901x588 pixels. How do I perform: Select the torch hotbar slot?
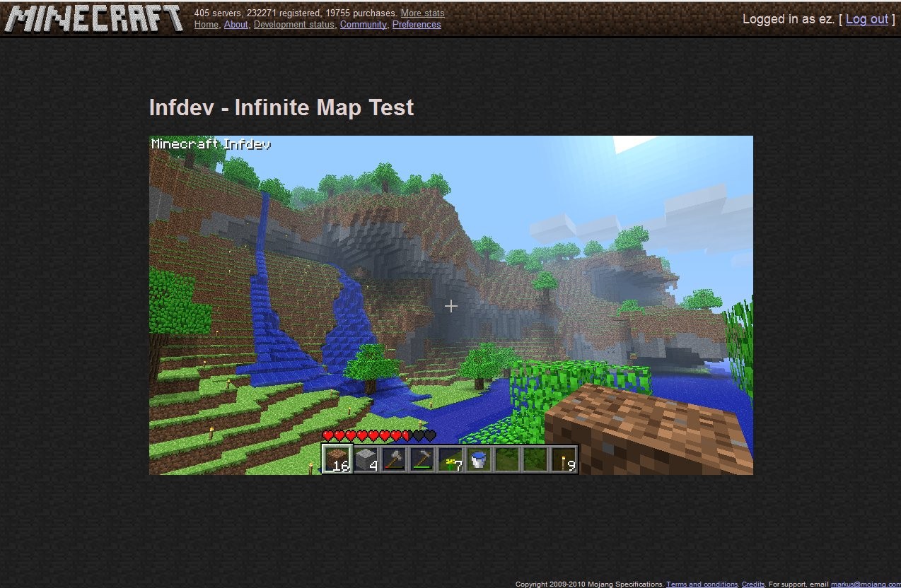coord(564,459)
